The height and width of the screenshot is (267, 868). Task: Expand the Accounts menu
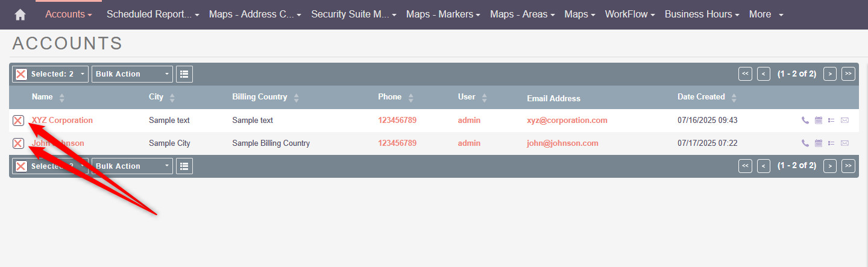(x=69, y=14)
